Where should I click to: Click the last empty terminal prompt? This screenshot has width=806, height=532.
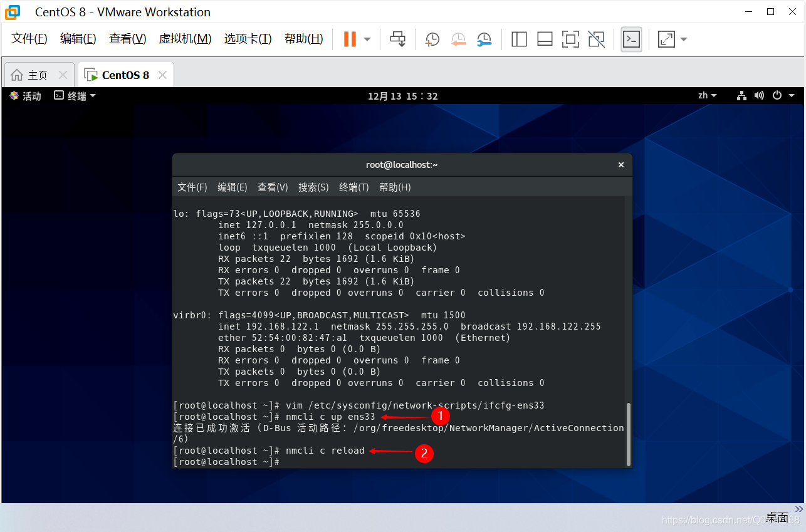226,462
